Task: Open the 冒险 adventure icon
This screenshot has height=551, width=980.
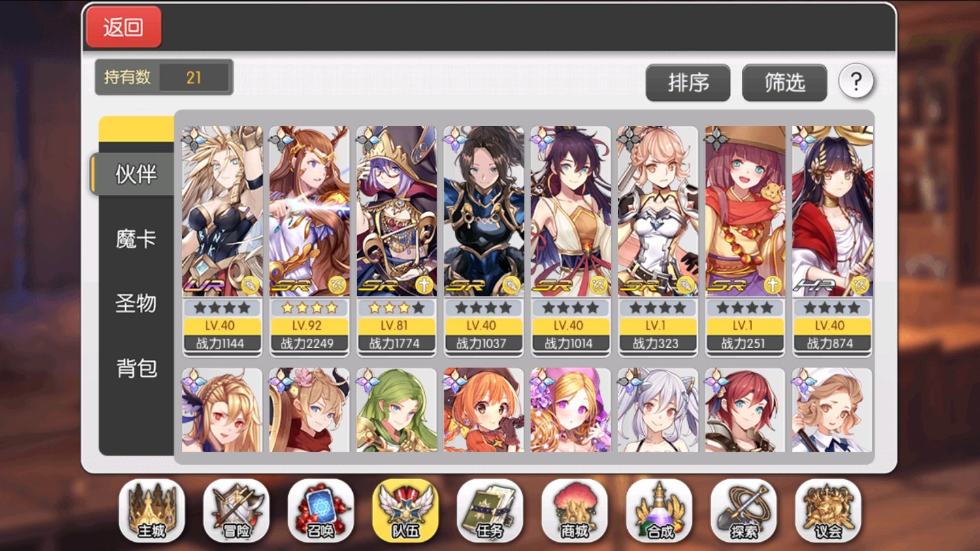Action: pyautogui.click(x=236, y=511)
